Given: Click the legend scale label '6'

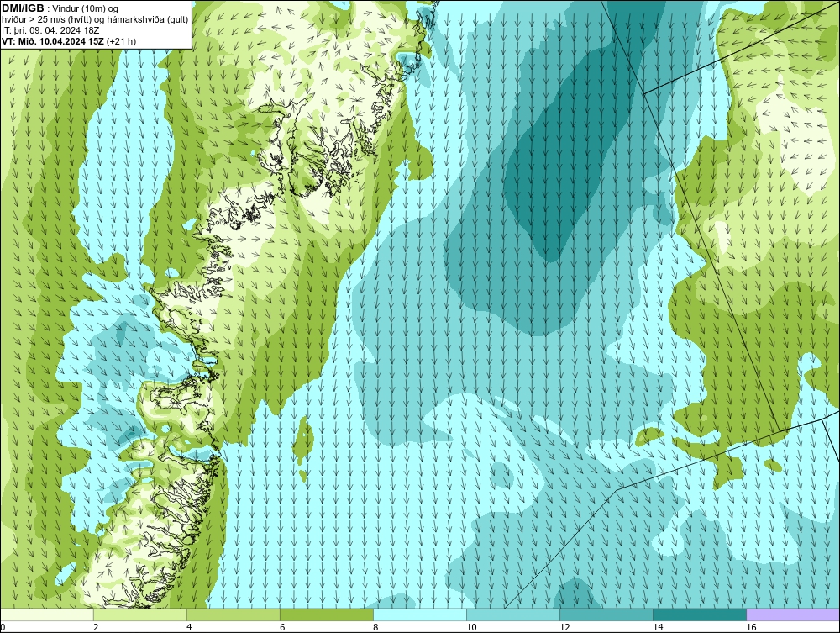Looking at the screenshot, I should pos(282,627).
